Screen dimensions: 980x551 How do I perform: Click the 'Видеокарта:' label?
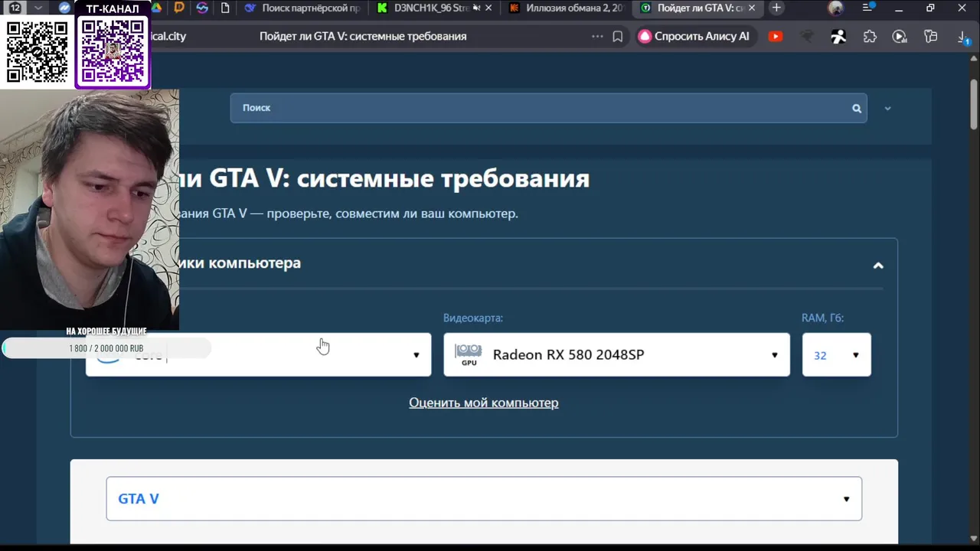[473, 318]
